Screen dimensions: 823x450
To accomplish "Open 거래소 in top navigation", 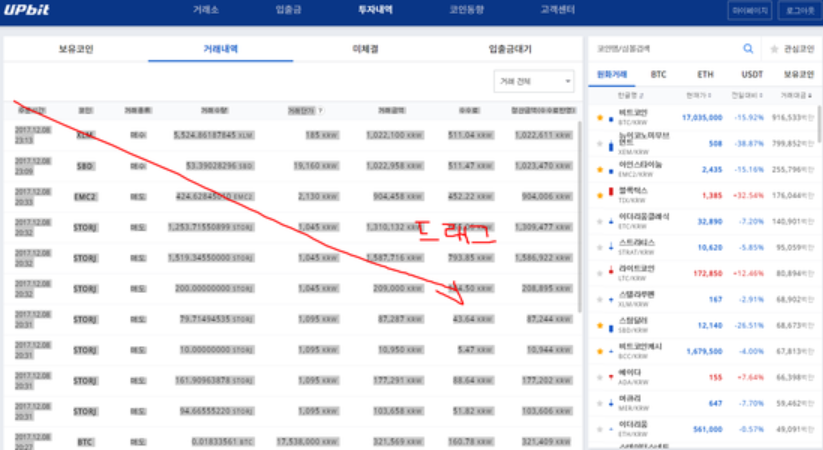I will [206, 9].
